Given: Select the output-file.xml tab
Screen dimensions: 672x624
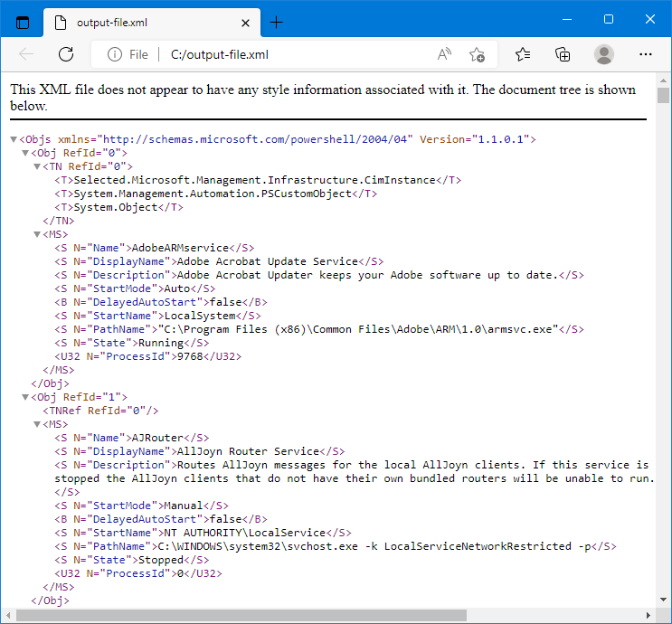Looking at the screenshot, I should pyautogui.click(x=152, y=23).
